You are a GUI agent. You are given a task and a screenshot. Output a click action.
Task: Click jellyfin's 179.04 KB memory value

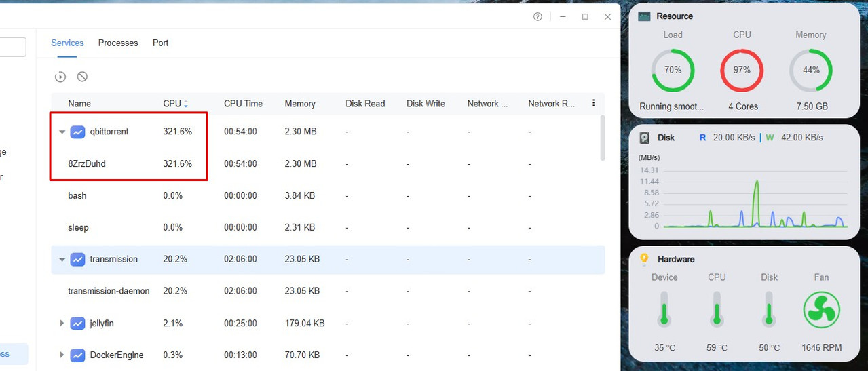pyautogui.click(x=305, y=324)
